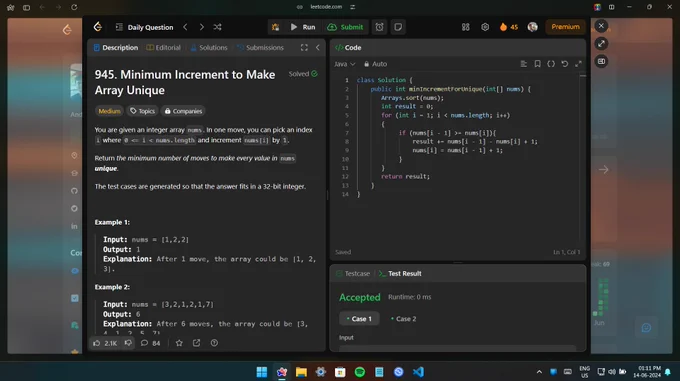Screen dimensions: 680x381
Task: Share the problem link icon
Action: (196, 343)
